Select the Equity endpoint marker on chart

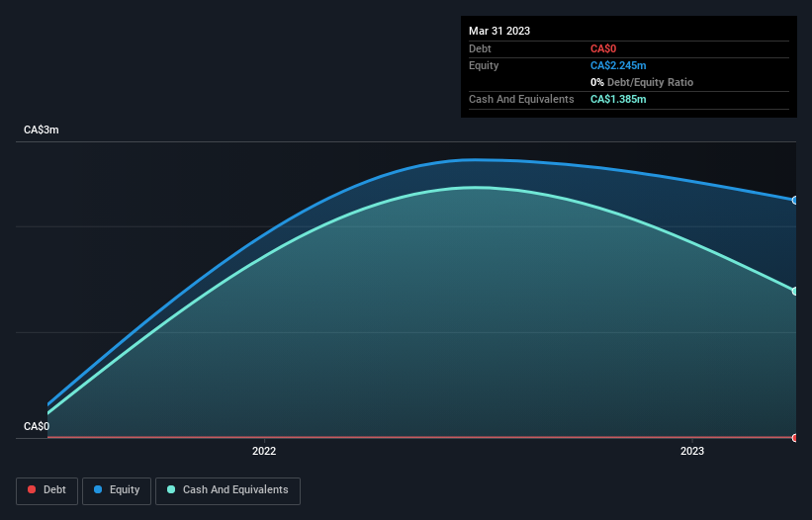795,201
